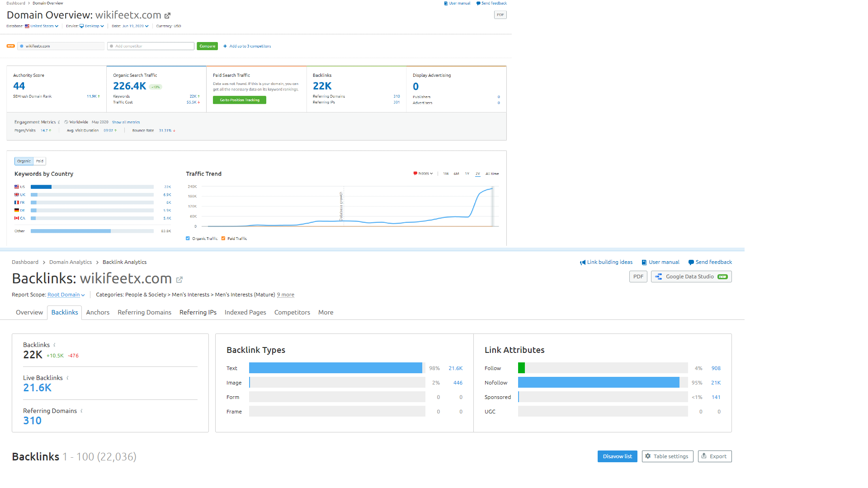This screenshot has width=868, height=488.
Task: Click info icon next to Live Backlinks
Action: pos(67,378)
